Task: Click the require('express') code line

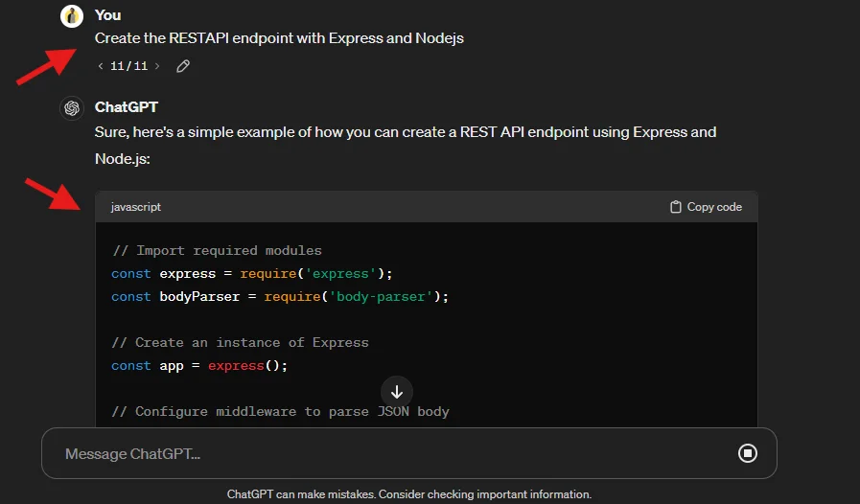Action: click(x=252, y=274)
